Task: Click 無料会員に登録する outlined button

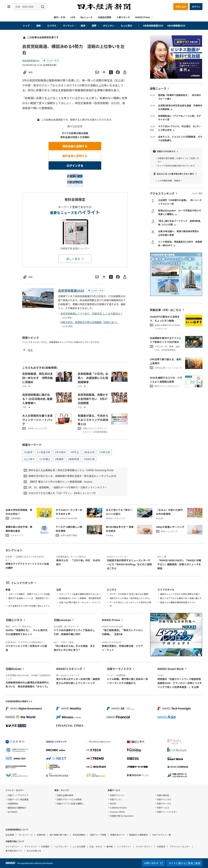Action: point(75,156)
